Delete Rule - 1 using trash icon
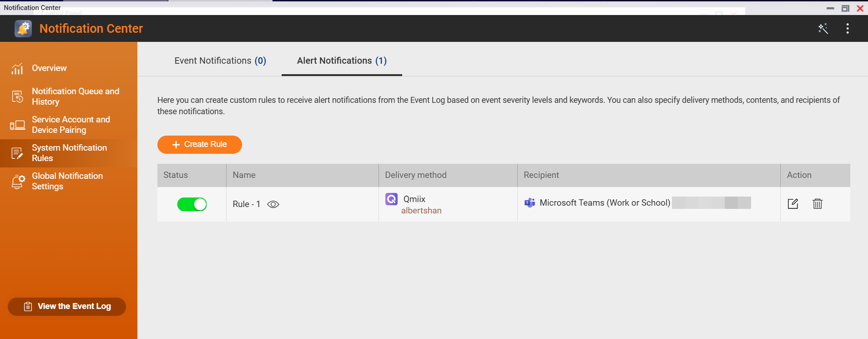Screen dimensions: 868x339 [x=818, y=204]
